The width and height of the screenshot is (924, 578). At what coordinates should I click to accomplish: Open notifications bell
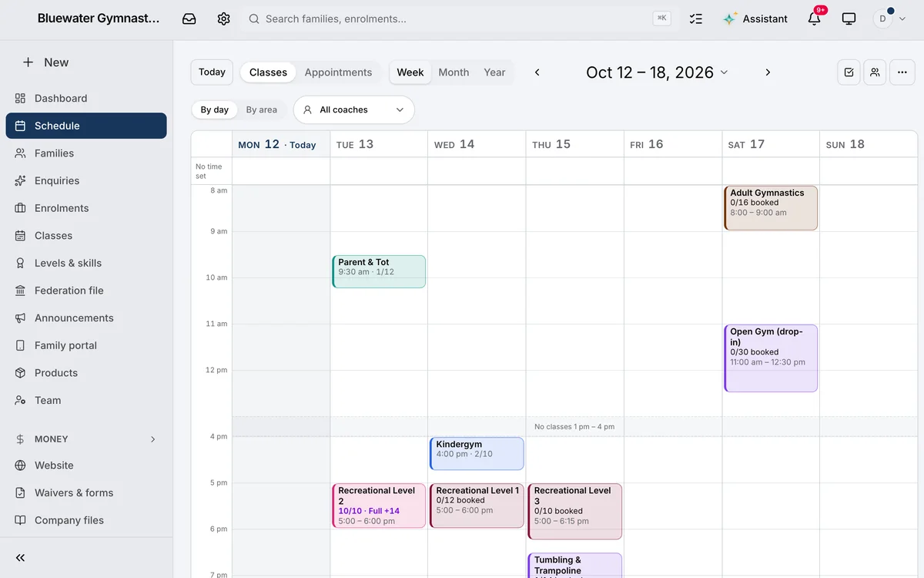click(815, 18)
